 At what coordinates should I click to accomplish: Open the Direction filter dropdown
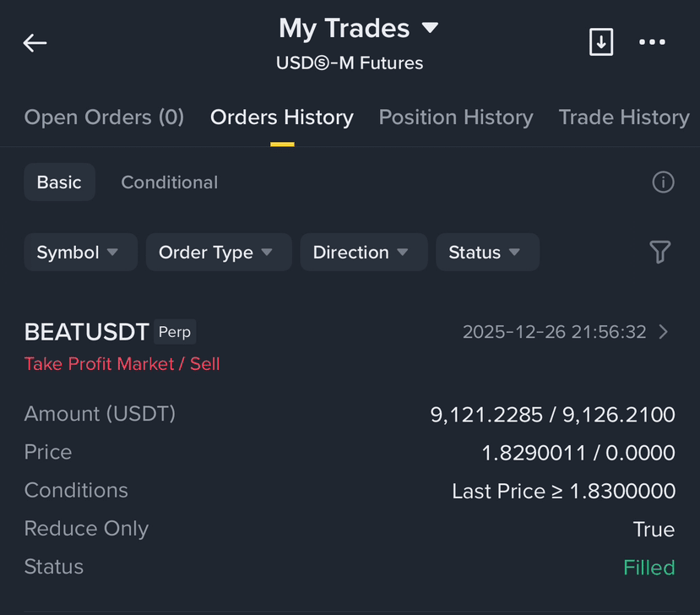coord(364,253)
